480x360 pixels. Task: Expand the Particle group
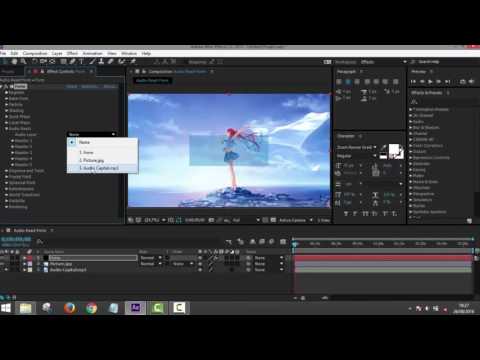6,105
